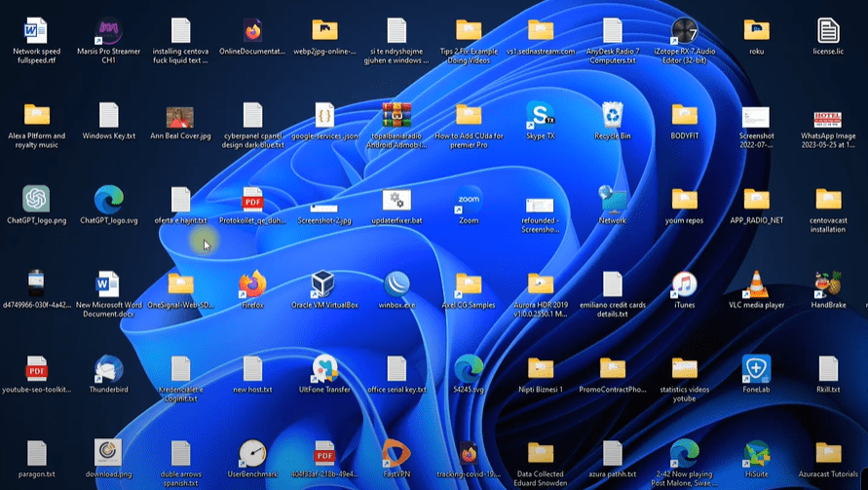Click the Recycle Bin icon
Image resolution: width=868 pixels, height=490 pixels.
[612, 116]
